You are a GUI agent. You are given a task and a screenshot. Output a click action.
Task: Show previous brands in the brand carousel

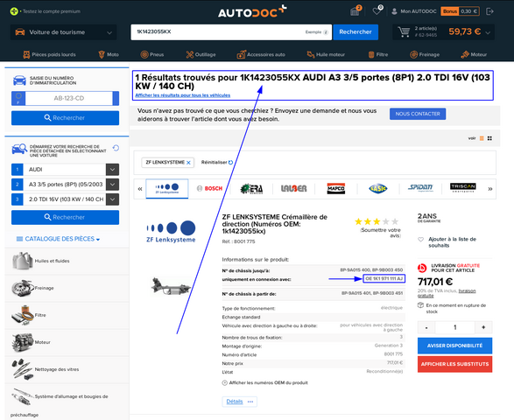140,189
